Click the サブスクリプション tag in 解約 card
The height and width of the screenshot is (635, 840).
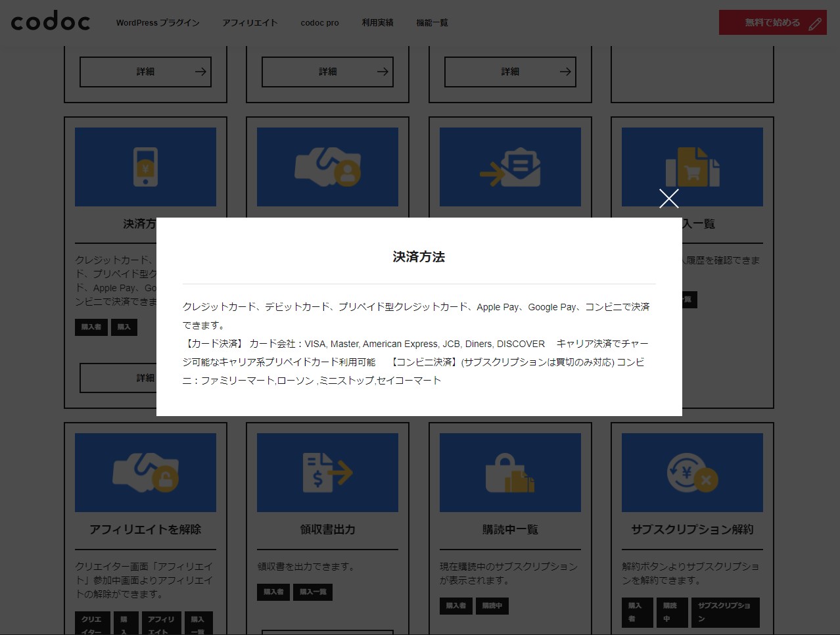pyautogui.click(x=724, y=612)
